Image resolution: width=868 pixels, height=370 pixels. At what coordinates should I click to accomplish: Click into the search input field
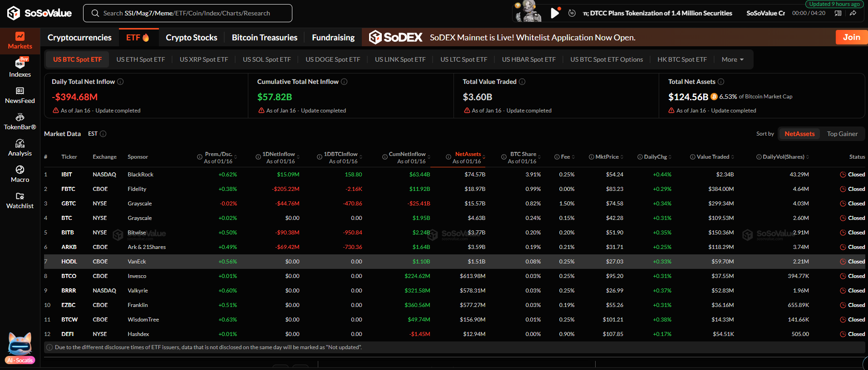tap(191, 13)
